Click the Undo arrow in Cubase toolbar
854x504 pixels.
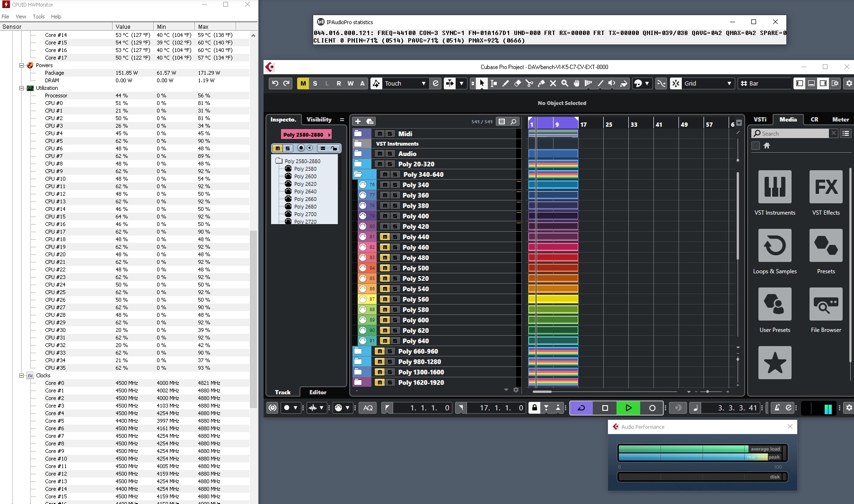(275, 83)
